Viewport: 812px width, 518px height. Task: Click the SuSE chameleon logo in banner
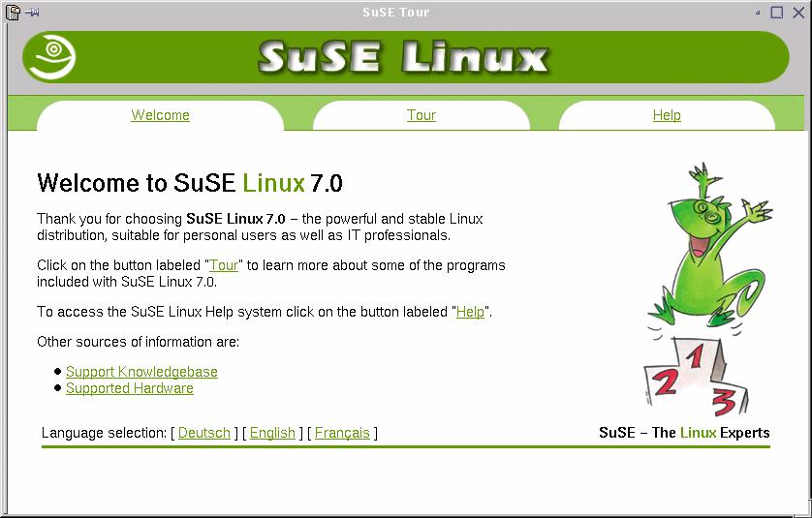(x=50, y=57)
